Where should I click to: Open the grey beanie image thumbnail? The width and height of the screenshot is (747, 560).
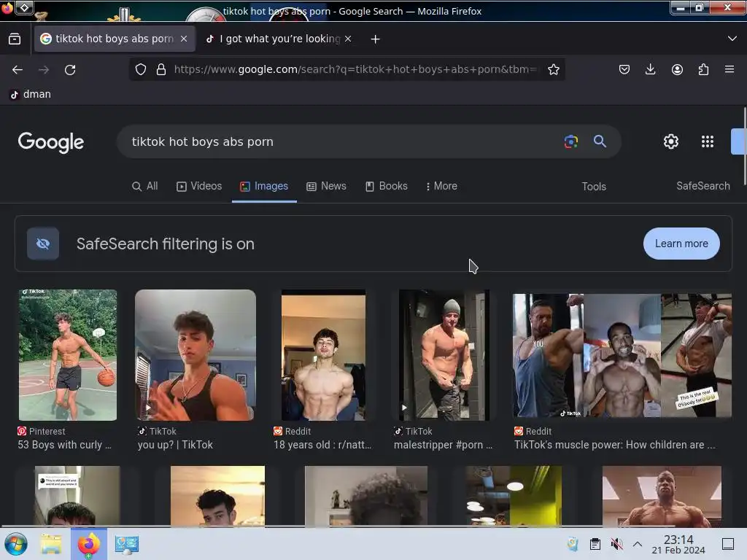point(444,355)
